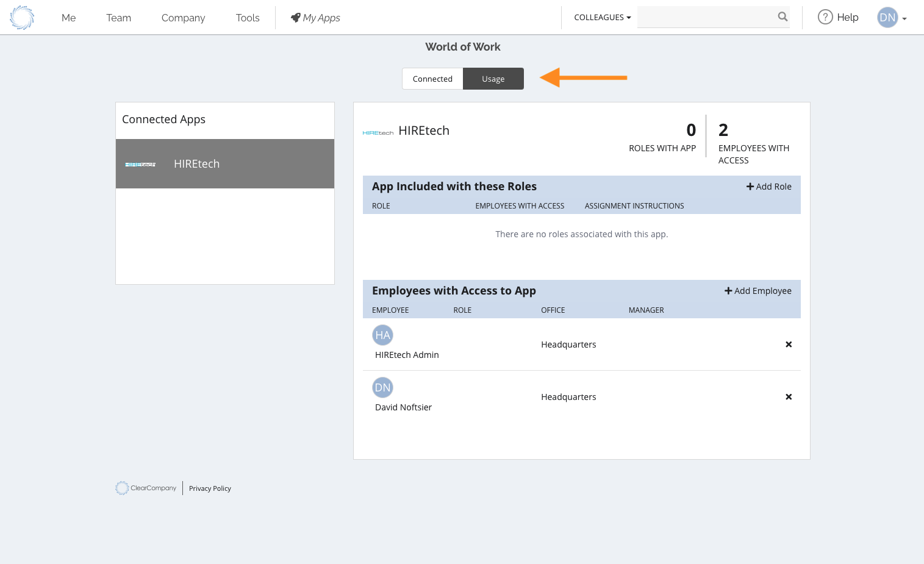Viewport: 924px width, 564px height.
Task: Go to My Apps
Action: point(315,18)
